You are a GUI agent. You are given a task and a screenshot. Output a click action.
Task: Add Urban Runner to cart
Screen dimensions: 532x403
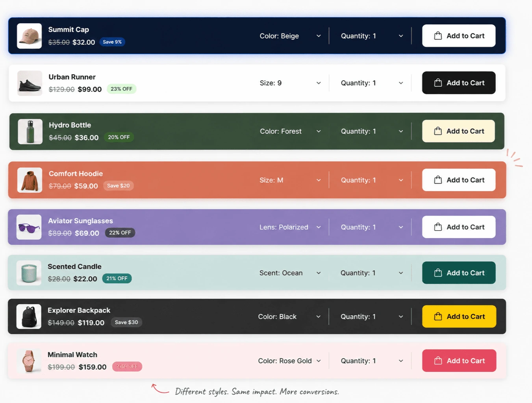[x=459, y=83]
